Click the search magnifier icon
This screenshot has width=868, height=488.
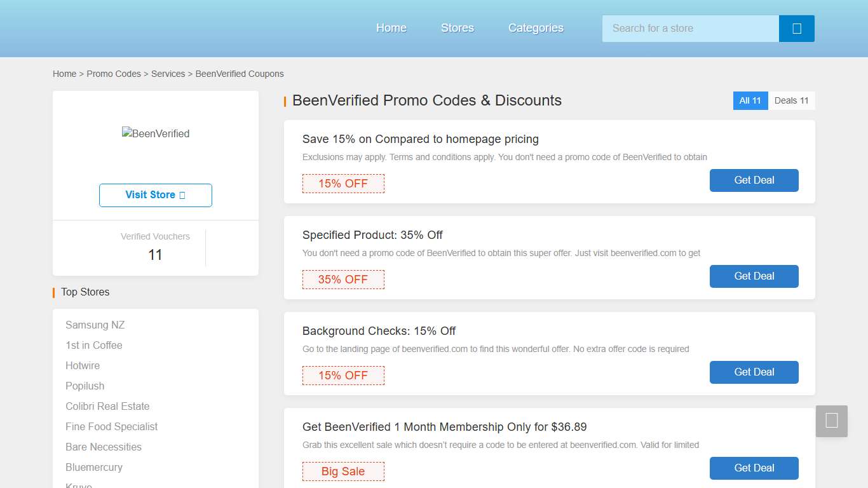(x=796, y=29)
